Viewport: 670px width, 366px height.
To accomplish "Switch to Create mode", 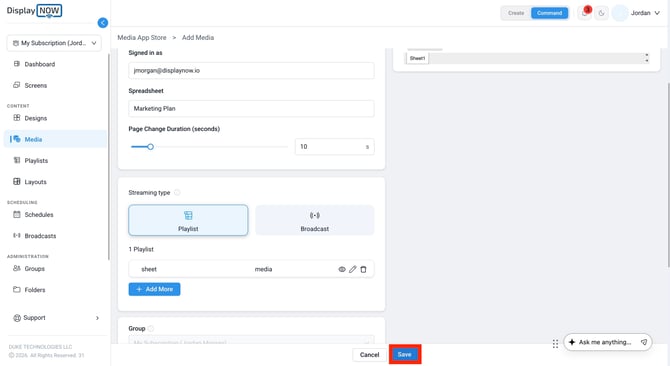I will [x=516, y=13].
